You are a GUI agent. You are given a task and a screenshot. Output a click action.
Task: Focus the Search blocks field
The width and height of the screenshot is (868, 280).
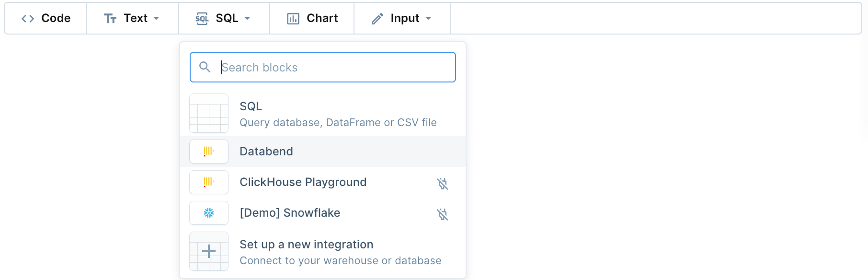[x=323, y=67]
